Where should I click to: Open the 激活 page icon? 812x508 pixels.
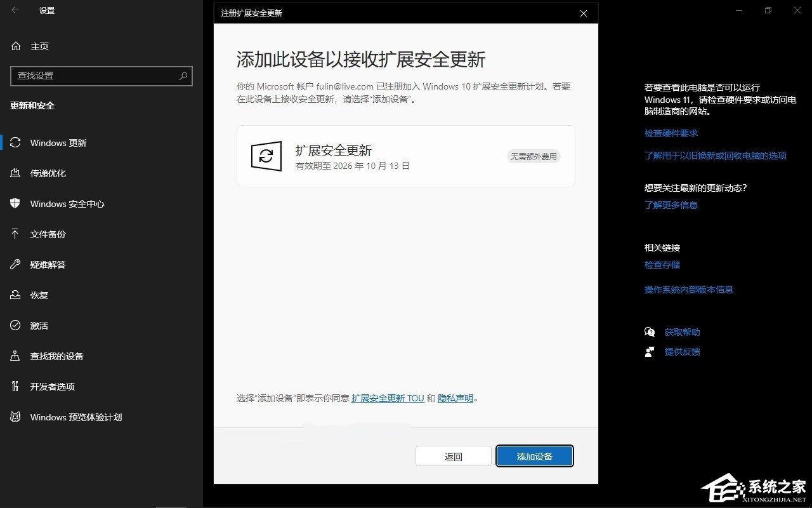point(15,325)
